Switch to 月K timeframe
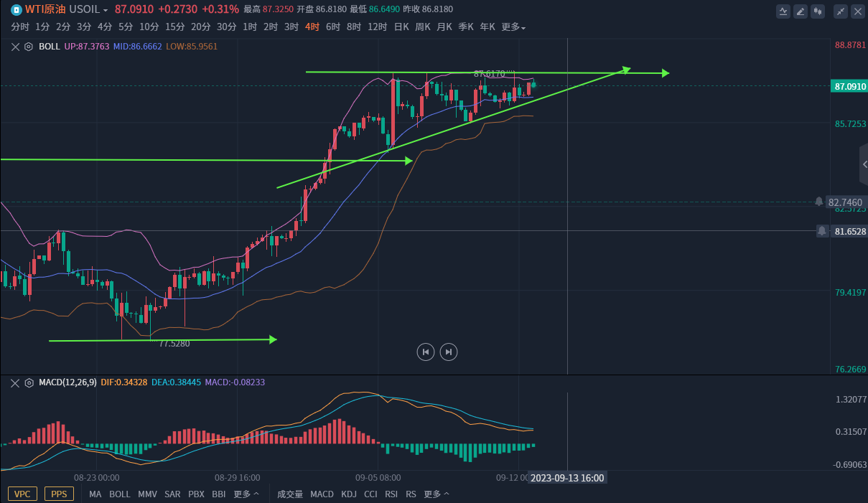868x503 pixels. point(444,27)
